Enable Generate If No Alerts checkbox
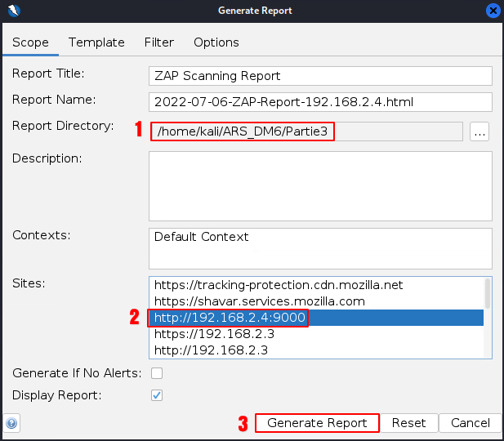The height and width of the screenshot is (441, 504). [157, 373]
